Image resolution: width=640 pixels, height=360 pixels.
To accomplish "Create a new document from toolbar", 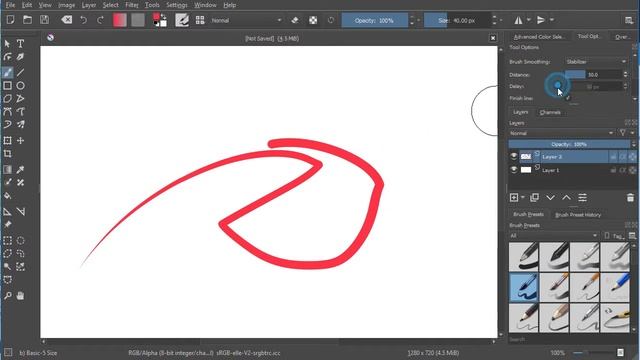I will [x=10, y=20].
